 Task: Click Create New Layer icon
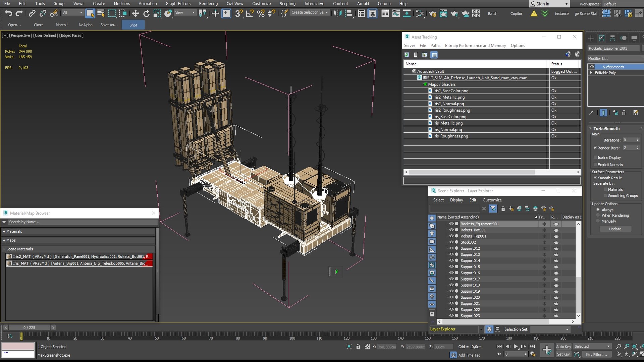tap(511, 208)
